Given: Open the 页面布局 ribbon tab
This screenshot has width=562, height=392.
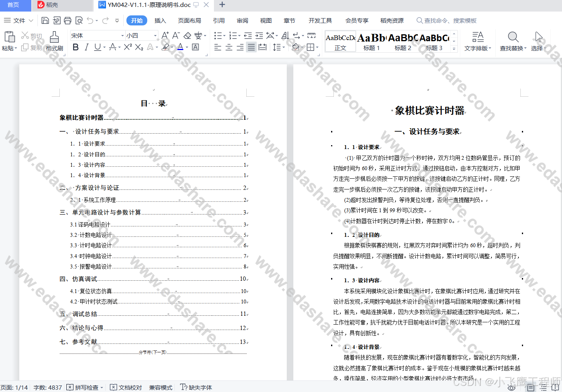Looking at the screenshot, I should (189, 20).
